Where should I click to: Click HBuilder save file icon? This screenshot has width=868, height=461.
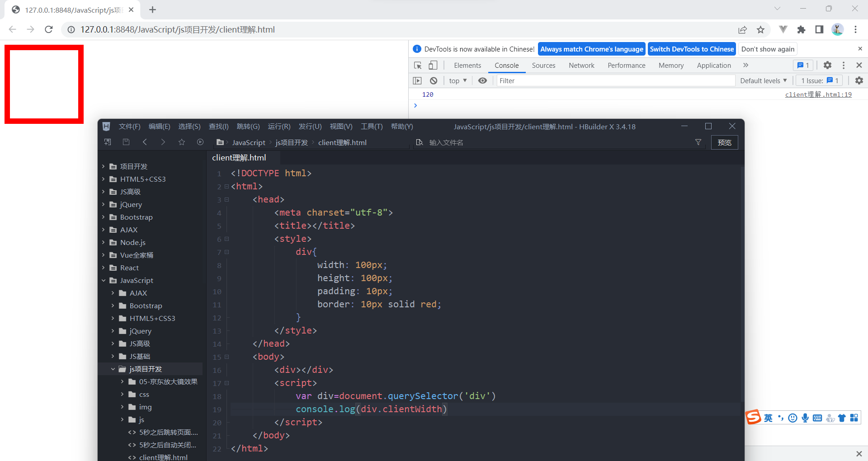[x=126, y=142]
